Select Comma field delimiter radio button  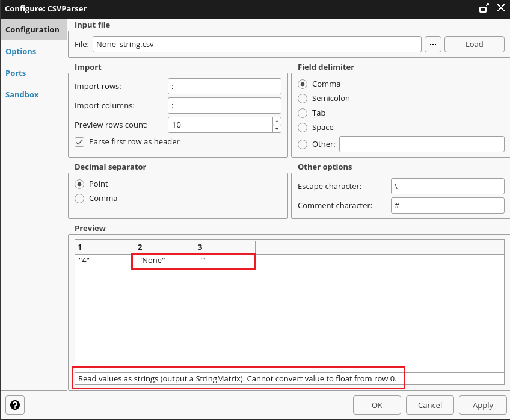point(303,84)
